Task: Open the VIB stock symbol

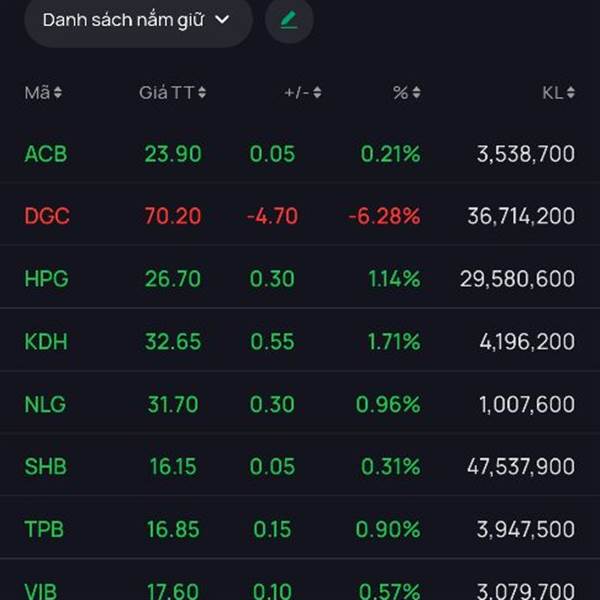Action: tap(43, 590)
